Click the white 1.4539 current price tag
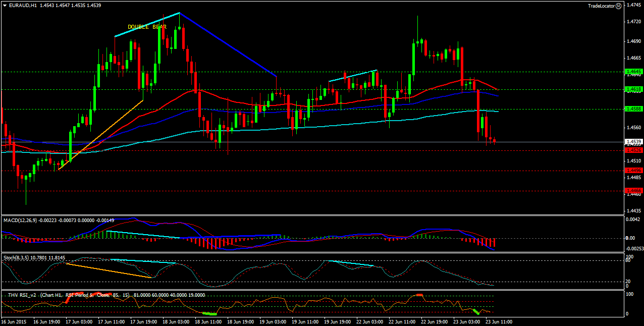The image size is (644, 326). (x=633, y=142)
